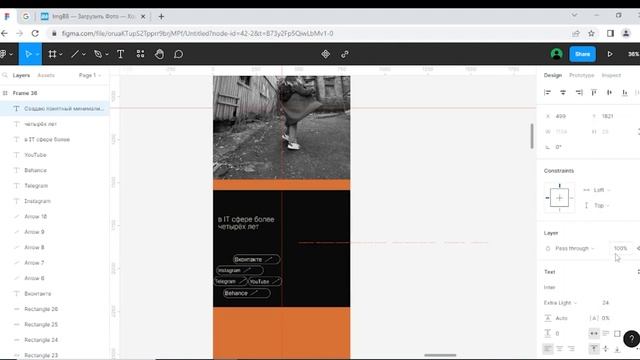Select the Line shape tool
The width and height of the screenshot is (640, 360).
coord(75,54)
